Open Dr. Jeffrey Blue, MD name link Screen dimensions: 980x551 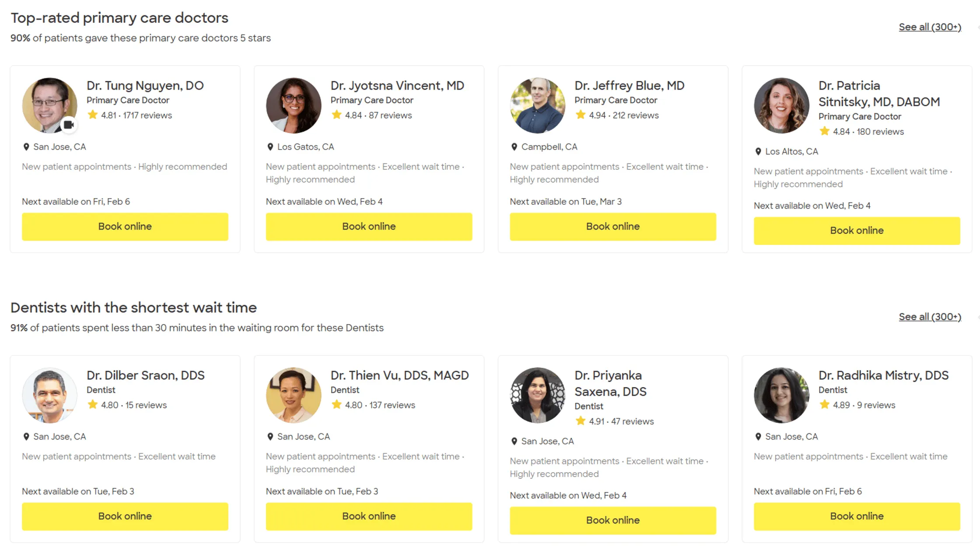[x=629, y=86]
